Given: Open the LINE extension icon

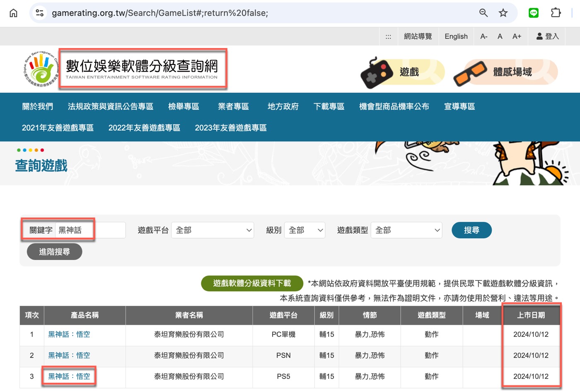Looking at the screenshot, I should [x=534, y=13].
